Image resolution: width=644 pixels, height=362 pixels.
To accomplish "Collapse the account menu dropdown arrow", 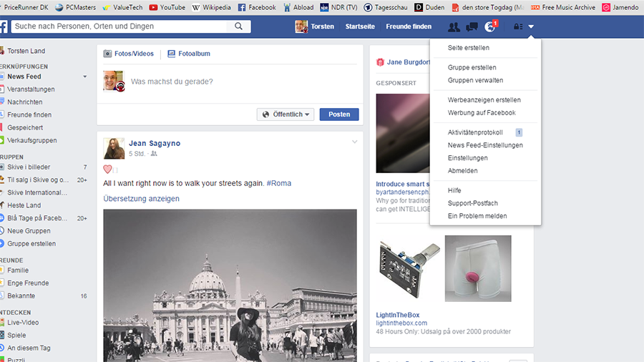I will [x=532, y=27].
